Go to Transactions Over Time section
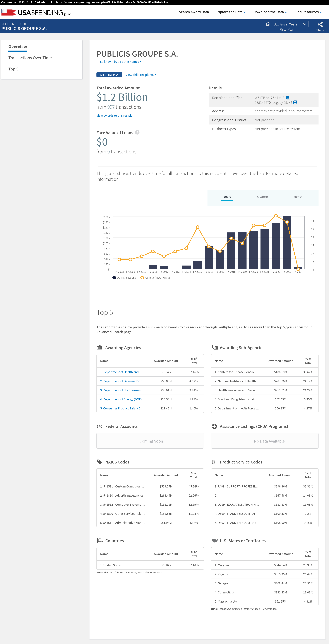Screen dimensions: 329x644 click(x=30, y=58)
